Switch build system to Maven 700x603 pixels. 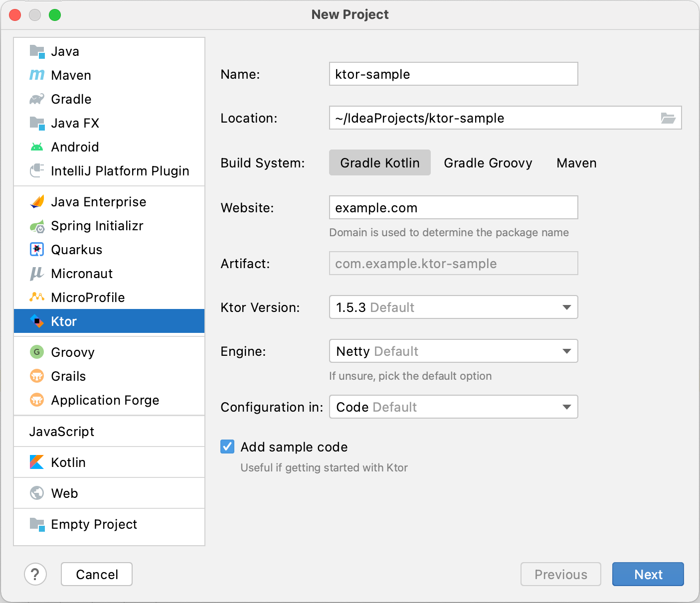click(x=576, y=163)
